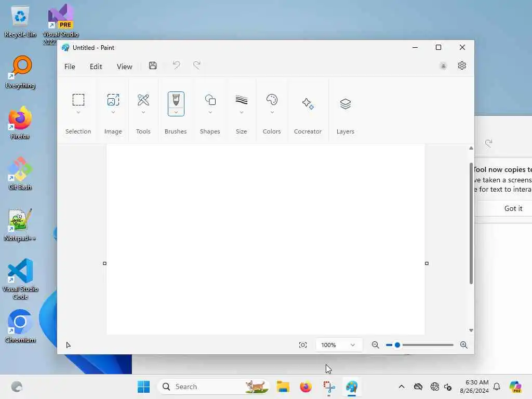Launch Cocreator sparkle icon
The width and height of the screenshot is (532, 399).
pos(308,103)
